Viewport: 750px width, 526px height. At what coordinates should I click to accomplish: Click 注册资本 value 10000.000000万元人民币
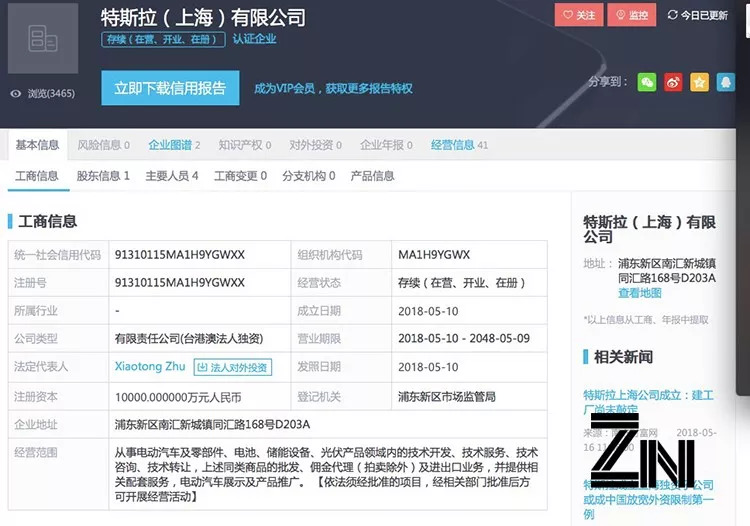point(178,397)
